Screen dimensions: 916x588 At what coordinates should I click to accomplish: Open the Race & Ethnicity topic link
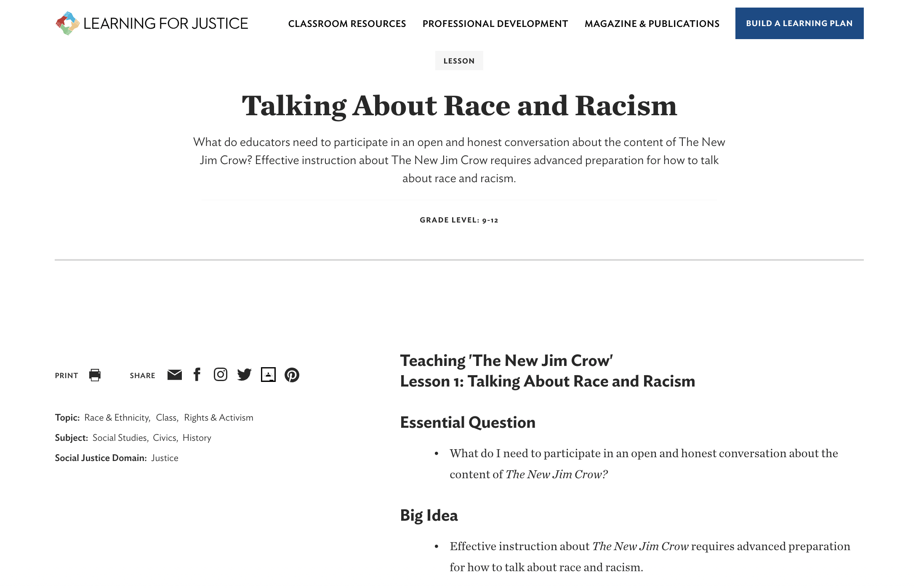(118, 417)
